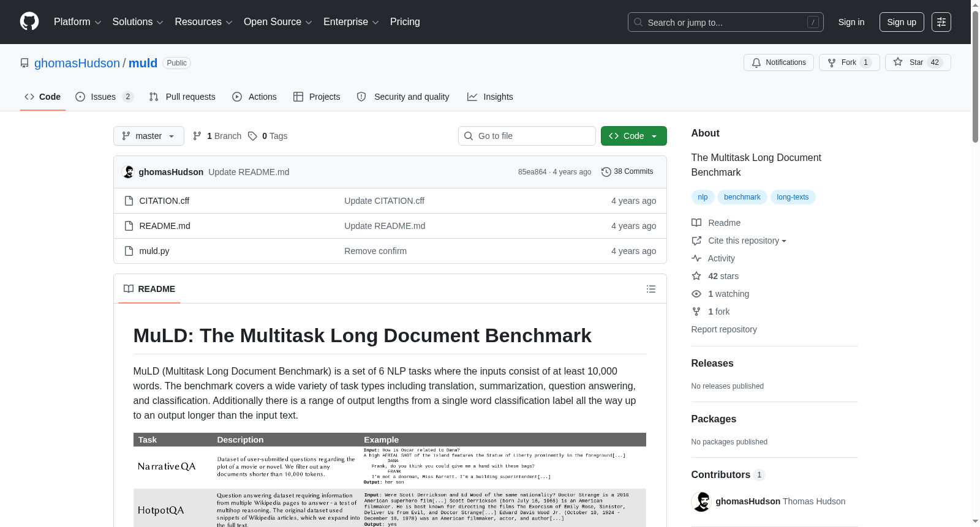Click the nlp topic tag
The height and width of the screenshot is (527, 980).
coord(703,197)
